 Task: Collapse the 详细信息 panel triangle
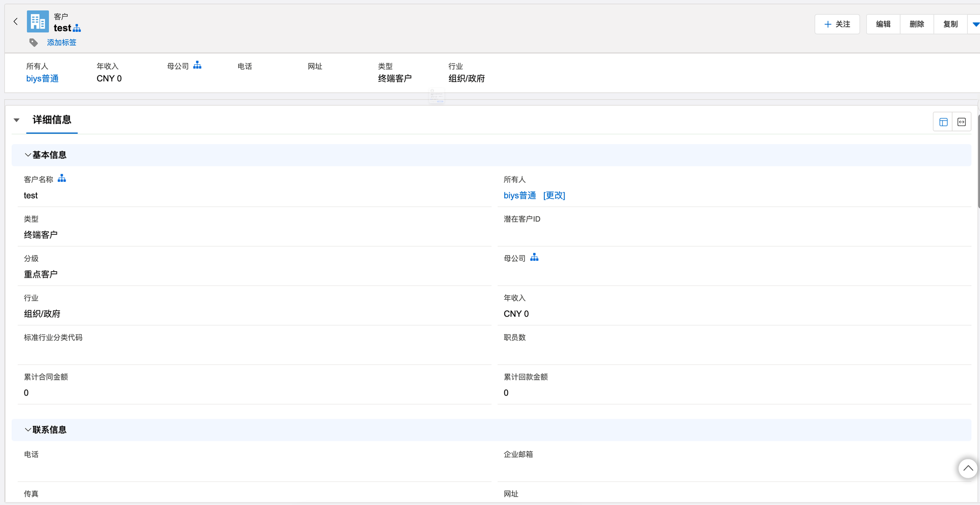click(17, 120)
